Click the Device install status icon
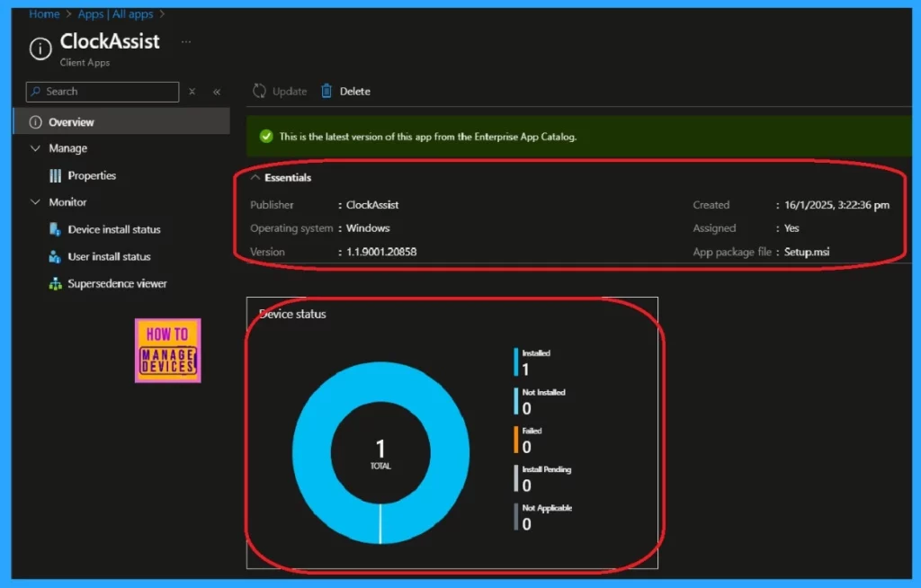The width and height of the screenshot is (921, 588). (55, 229)
